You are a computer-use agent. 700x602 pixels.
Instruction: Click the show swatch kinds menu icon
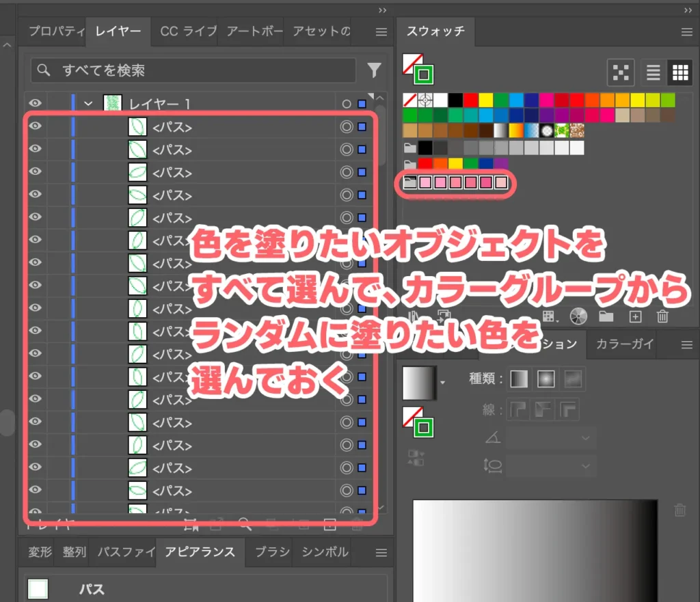tap(549, 314)
